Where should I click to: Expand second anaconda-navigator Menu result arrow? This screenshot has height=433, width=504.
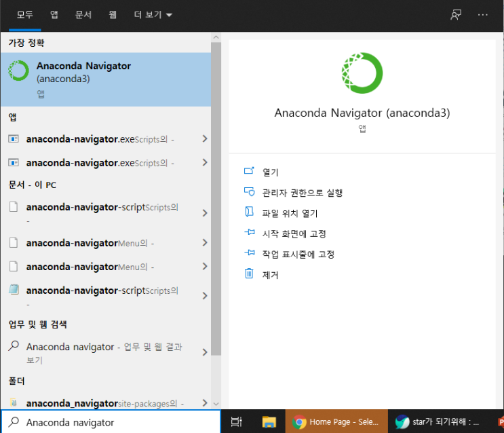pos(205,266)
